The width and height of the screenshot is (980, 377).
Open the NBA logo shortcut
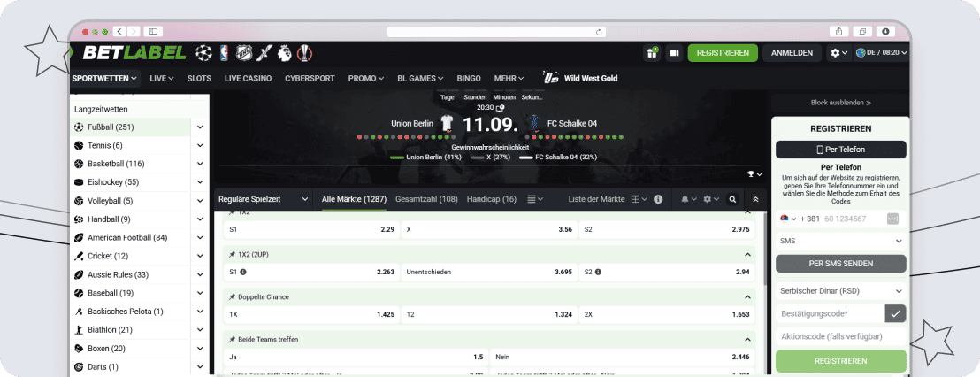coord(225,53)
